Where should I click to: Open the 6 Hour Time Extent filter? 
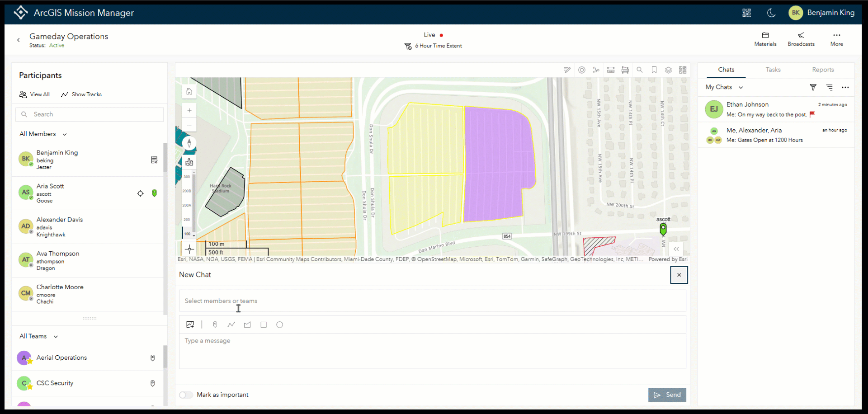pyautogui.click(x=433, y=46)
